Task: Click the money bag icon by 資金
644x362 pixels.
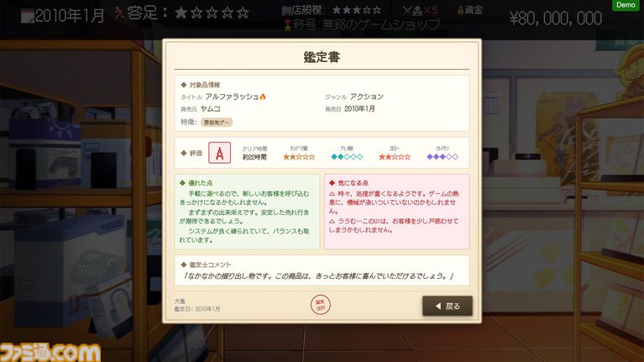Action: pos(461,10)
